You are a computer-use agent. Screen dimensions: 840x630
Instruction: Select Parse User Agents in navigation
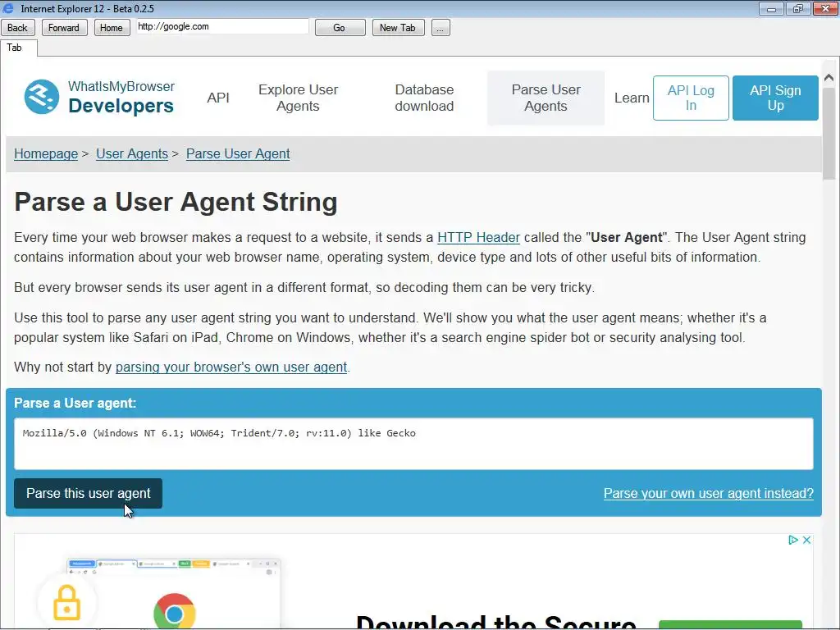coord(546,98)
